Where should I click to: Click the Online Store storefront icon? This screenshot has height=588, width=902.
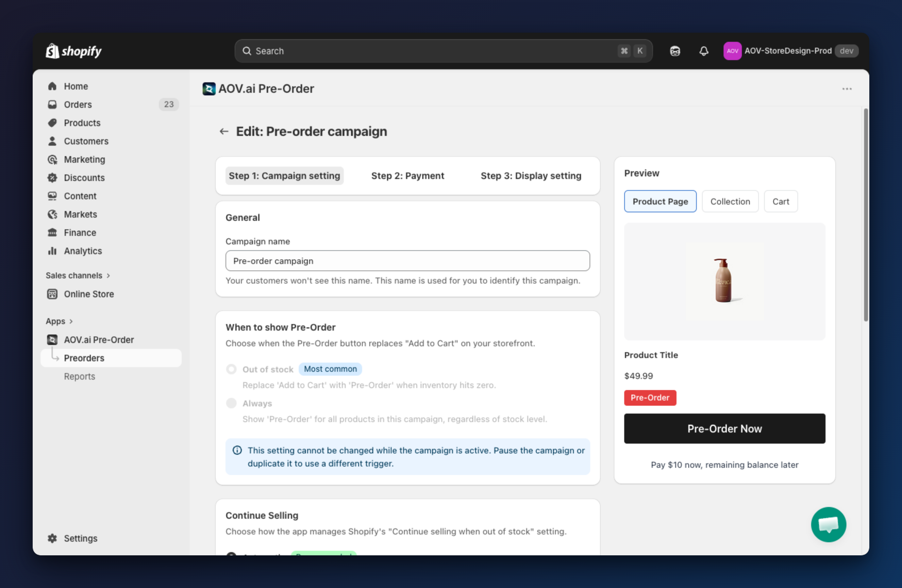(52, 294)
